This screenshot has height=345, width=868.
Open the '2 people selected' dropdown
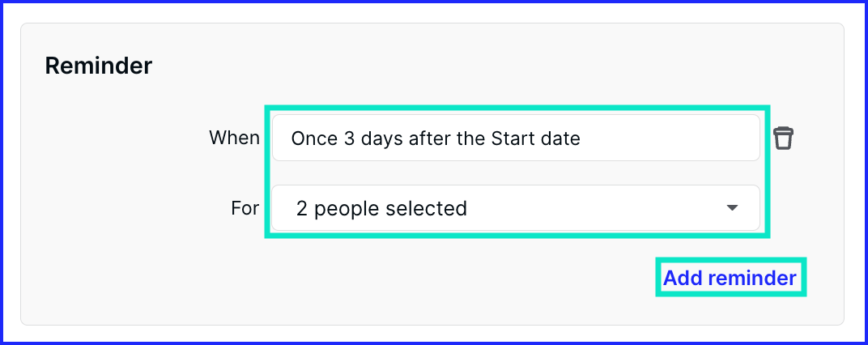516,207
